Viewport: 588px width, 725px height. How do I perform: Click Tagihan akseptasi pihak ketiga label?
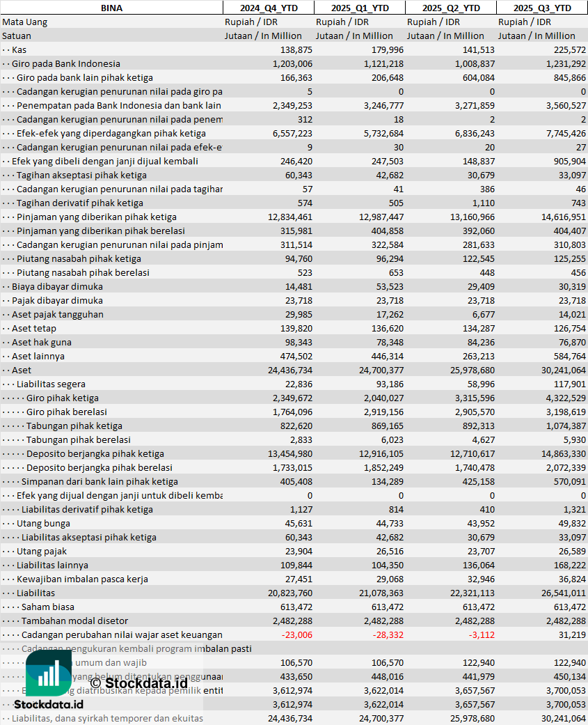[81, 176]
